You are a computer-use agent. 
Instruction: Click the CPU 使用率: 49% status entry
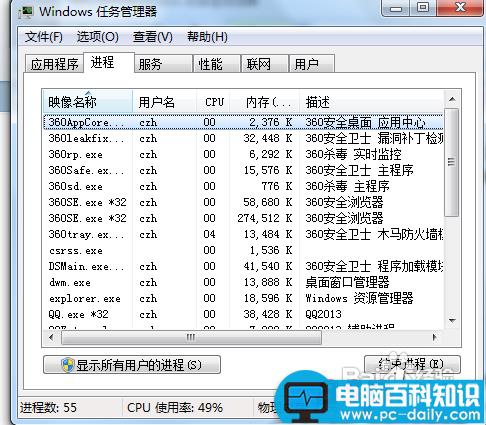[x=175, y=407]
